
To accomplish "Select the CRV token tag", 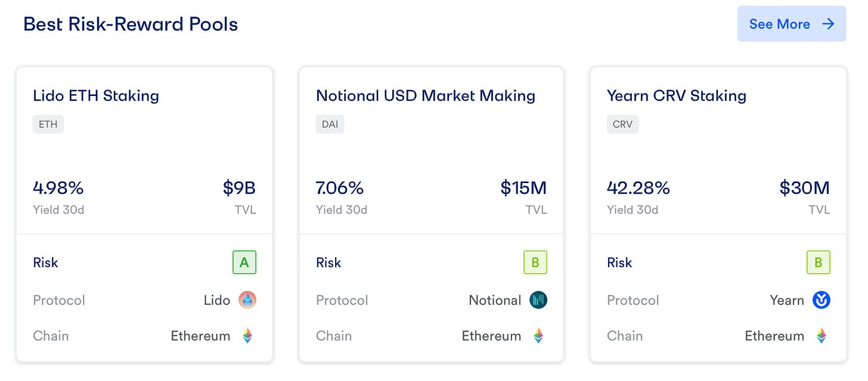I will tap(623, 125).
